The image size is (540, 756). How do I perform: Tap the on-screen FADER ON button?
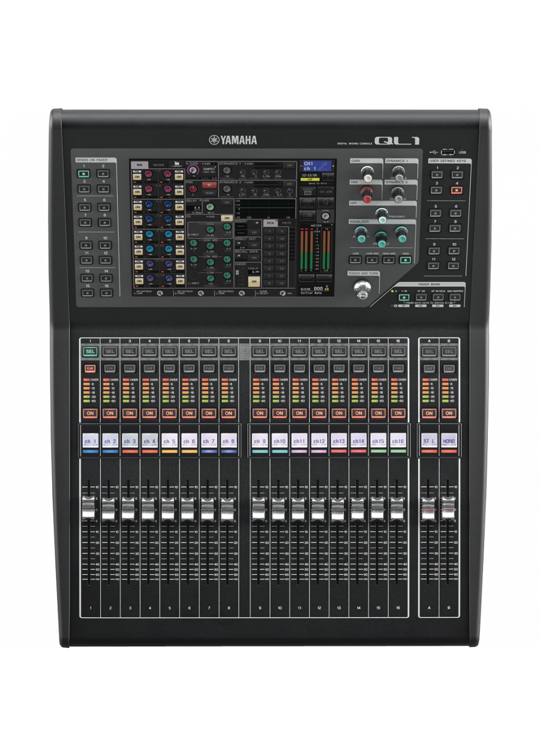(254, 281)
